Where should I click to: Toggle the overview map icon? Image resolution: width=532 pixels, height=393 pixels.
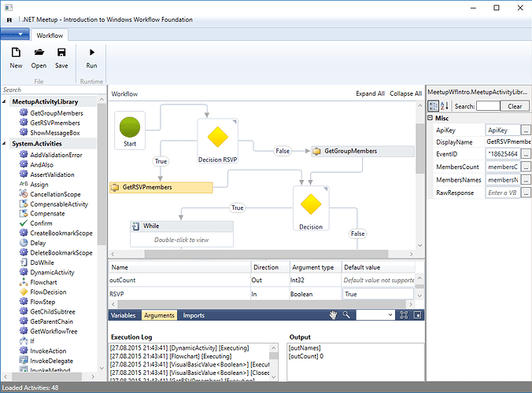click(x=417, y=315)
